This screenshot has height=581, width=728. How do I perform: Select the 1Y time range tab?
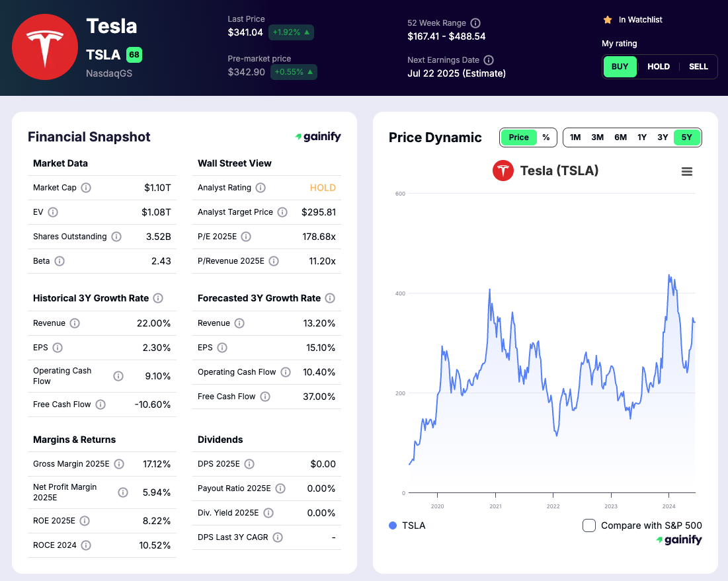pyautogui.click(x=642, y=137)
